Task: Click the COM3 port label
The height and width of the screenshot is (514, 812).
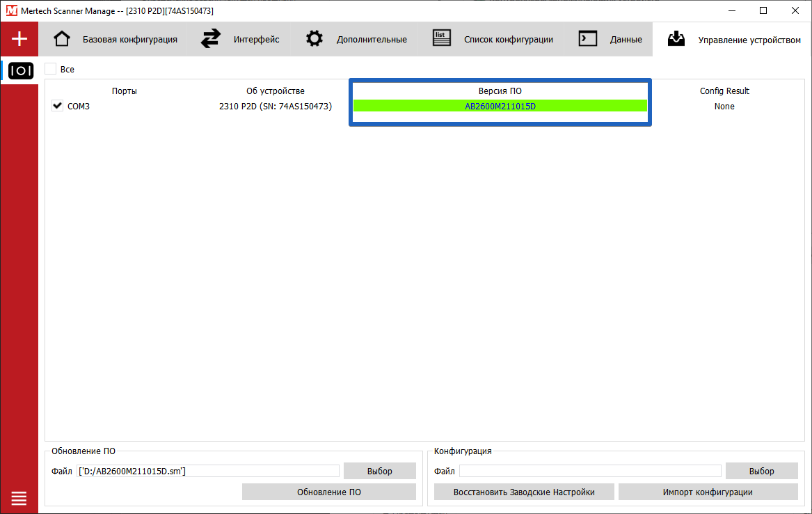Action: coord(79,107)
